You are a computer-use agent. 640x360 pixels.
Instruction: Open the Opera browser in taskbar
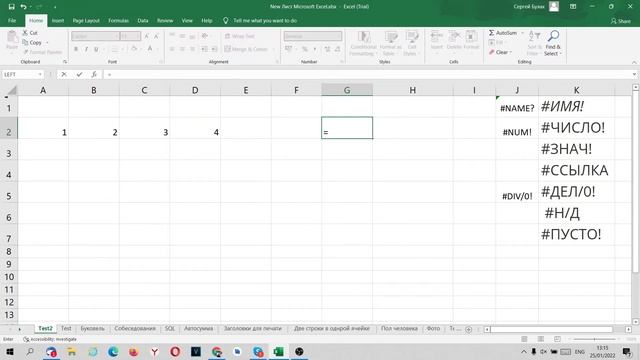click(175, 351)
